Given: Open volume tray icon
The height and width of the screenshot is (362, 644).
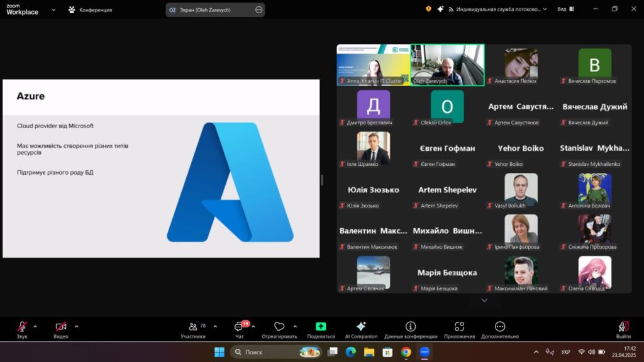Looking at the screenshot, I should coord(591,352).
